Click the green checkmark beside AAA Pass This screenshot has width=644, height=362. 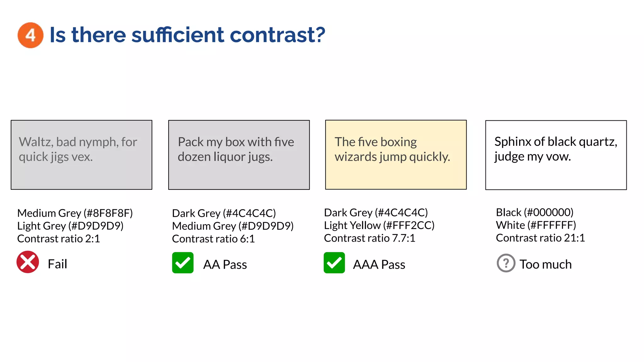(334, 263)
